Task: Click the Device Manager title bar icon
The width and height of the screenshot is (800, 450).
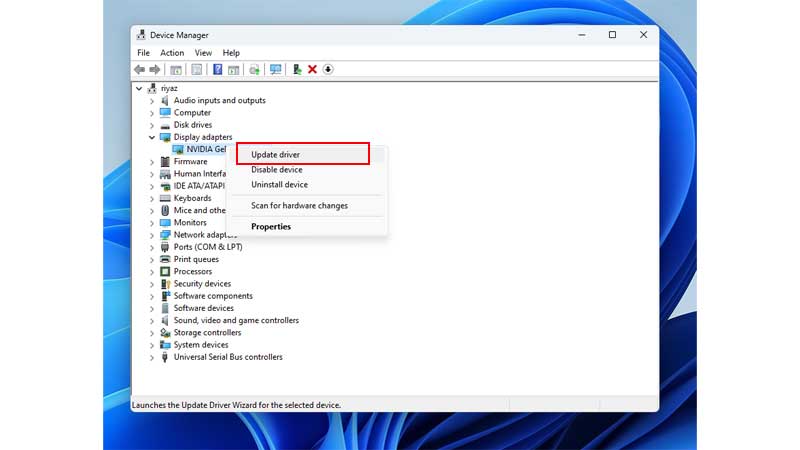Action: point(141,35)
